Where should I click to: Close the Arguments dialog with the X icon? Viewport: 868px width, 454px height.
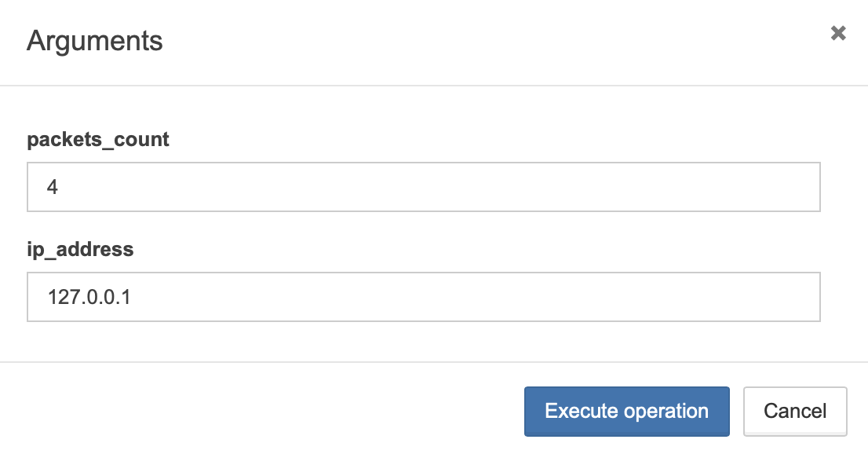[838, 33]
